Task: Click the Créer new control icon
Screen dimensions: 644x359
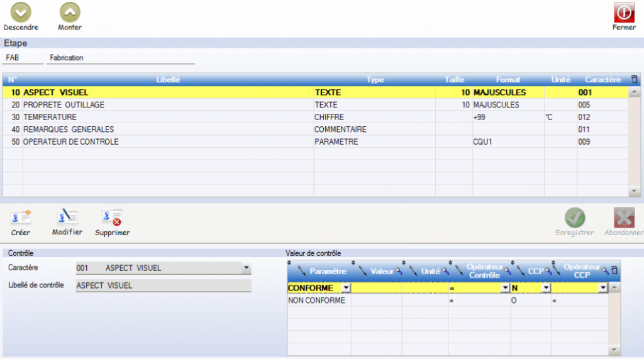Action: pyautogui.click(x=21, y=218)
